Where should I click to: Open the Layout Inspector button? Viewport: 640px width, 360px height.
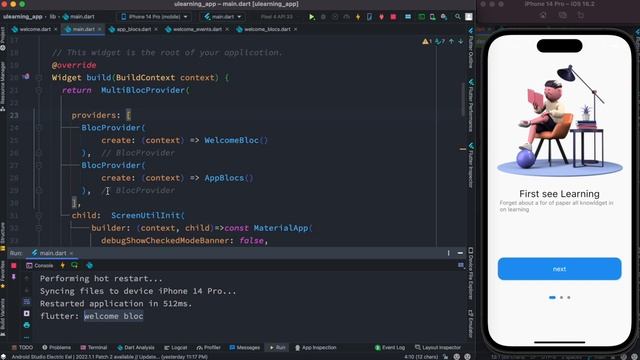pos(438,347)
